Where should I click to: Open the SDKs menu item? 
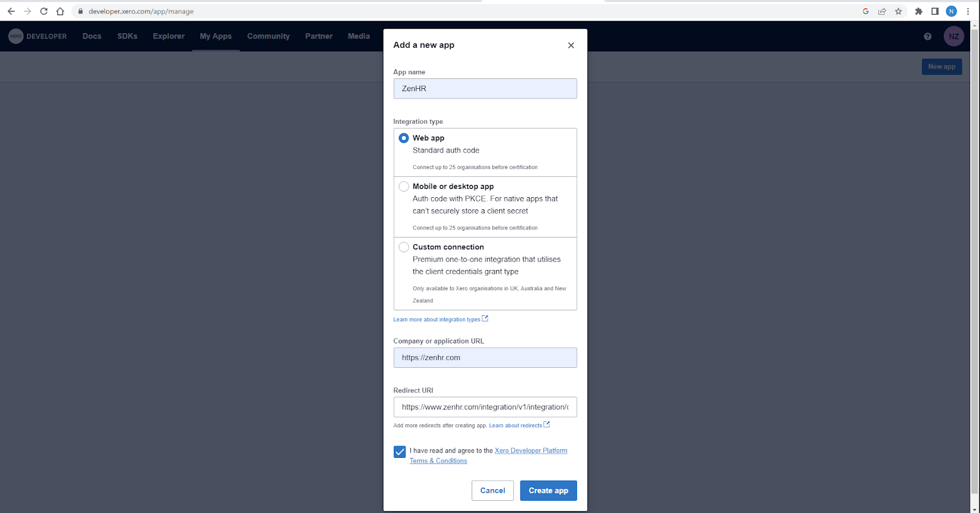[x=127, y=36]
